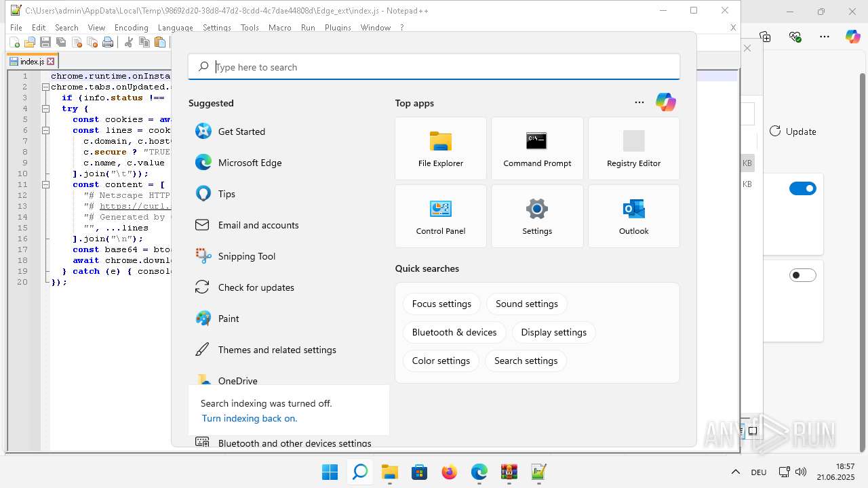Click Display settings quick search

coord(554,332)
